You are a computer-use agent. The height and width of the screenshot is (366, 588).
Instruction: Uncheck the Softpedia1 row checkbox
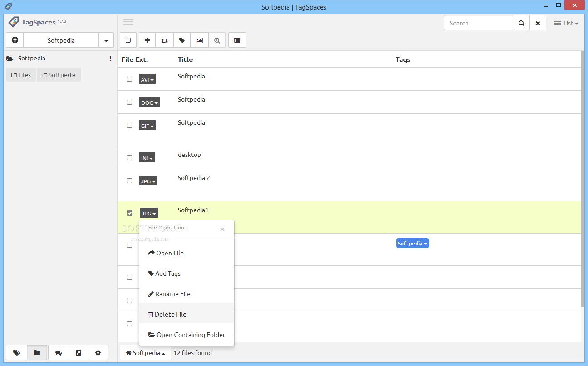(x=130, y=213)
